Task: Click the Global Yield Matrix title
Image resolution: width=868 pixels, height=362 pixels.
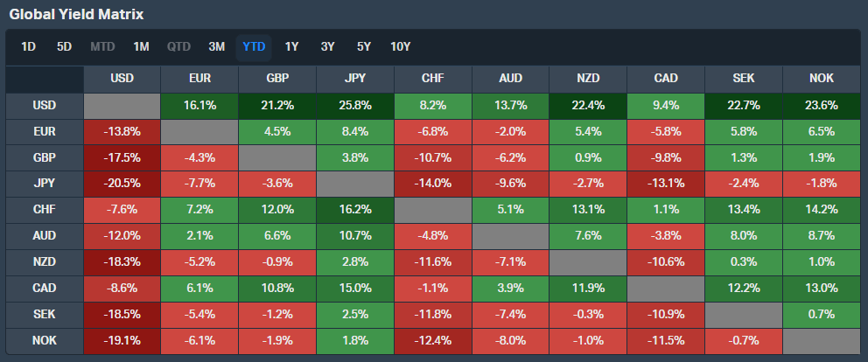Action: tap(76, 15)
